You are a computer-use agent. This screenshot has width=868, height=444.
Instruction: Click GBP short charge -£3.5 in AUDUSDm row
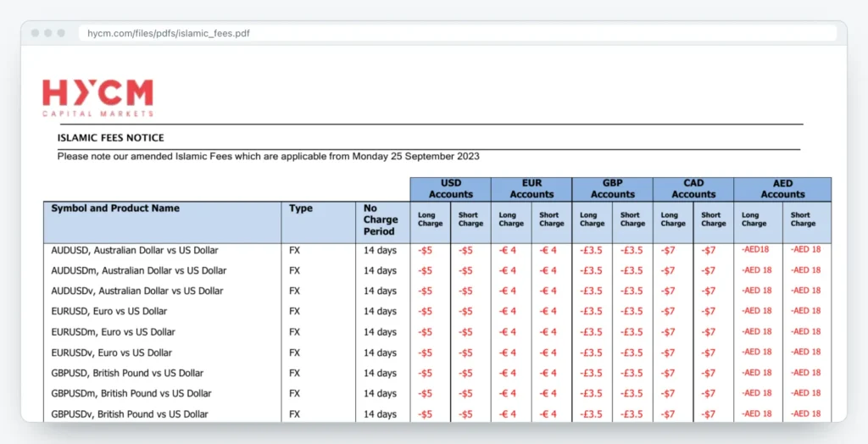[632, 270]
